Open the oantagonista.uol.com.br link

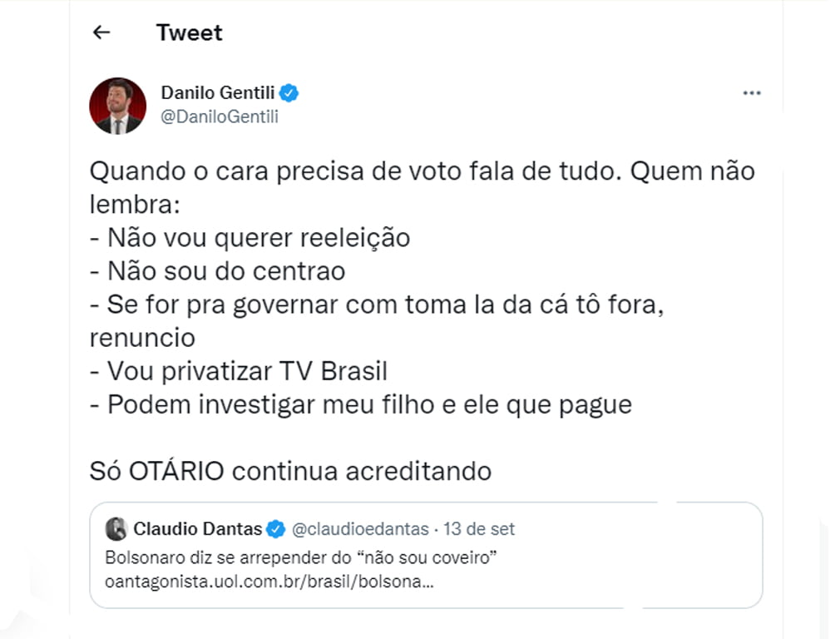(x=269, y=580)
